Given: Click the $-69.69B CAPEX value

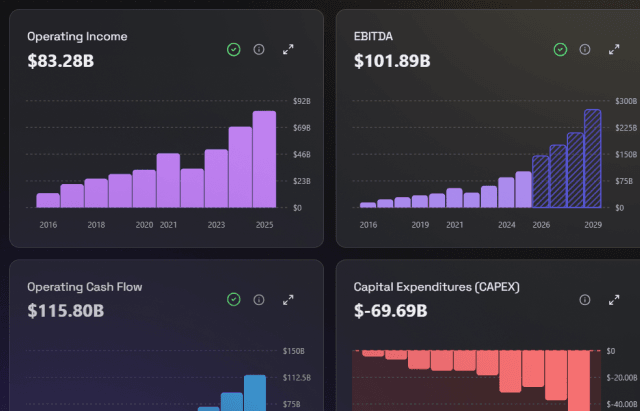Looking at the screenshot, I should tap(390, 311).
